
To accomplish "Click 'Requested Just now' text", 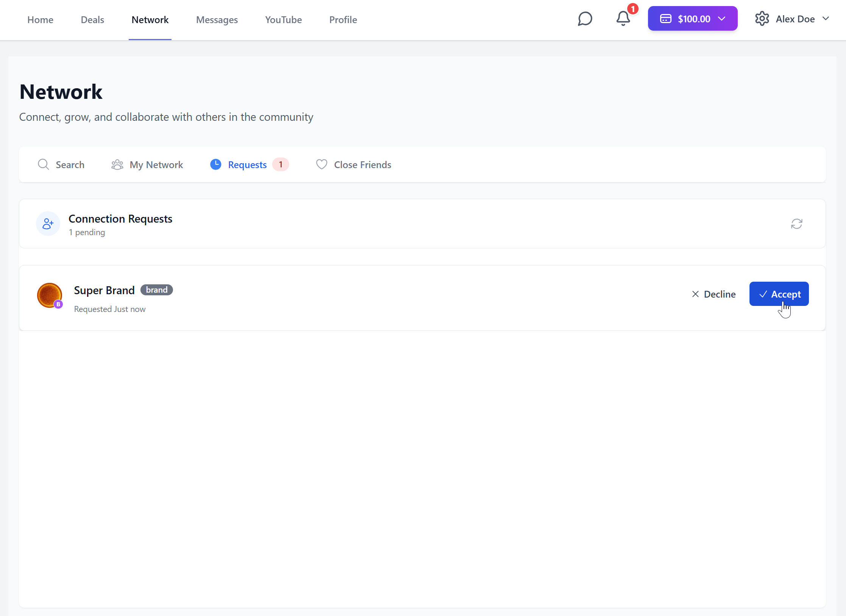I will click(x=110, y=309).
